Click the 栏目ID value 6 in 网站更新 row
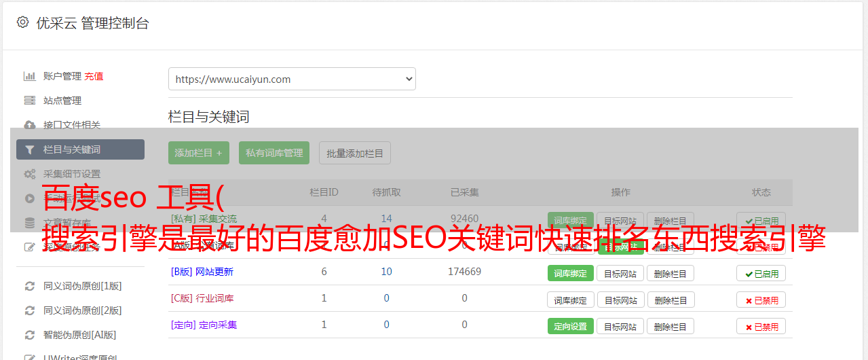Image resolution: width=868 pixels, height=360 pixels. (x=324, y=272)
